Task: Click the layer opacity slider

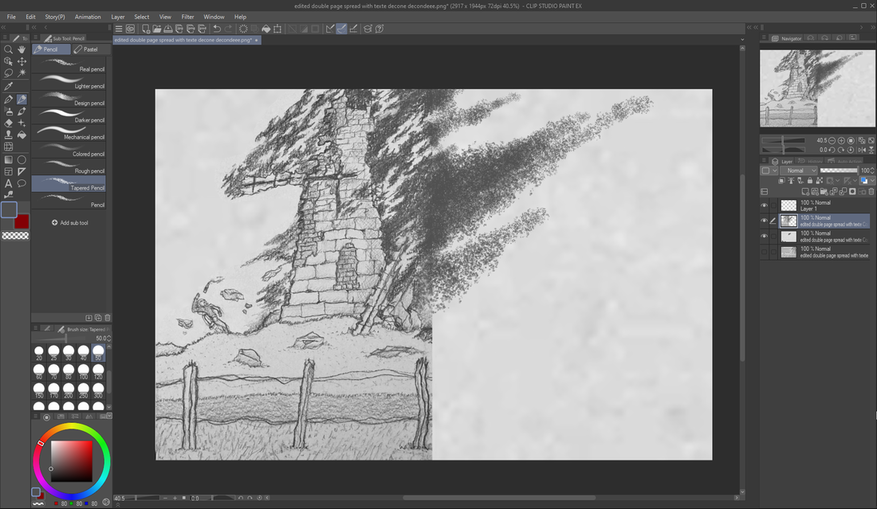Action: coord(838,171)
